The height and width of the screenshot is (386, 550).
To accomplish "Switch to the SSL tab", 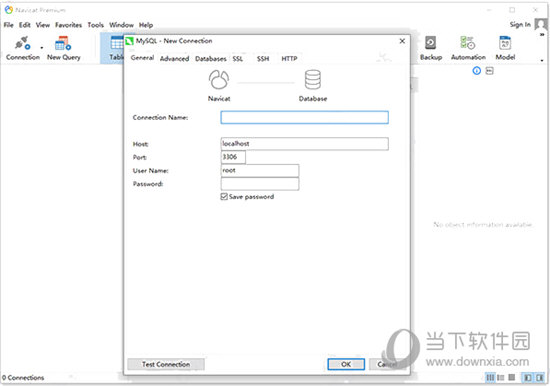I will pyautogui.click(x=237, y=59).
